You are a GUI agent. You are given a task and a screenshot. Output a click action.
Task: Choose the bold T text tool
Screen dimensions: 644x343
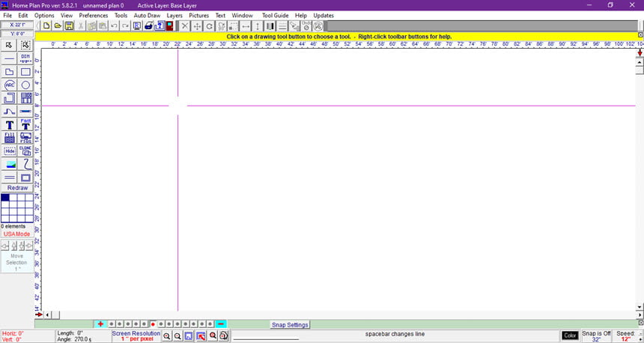[x=9, y=125]
